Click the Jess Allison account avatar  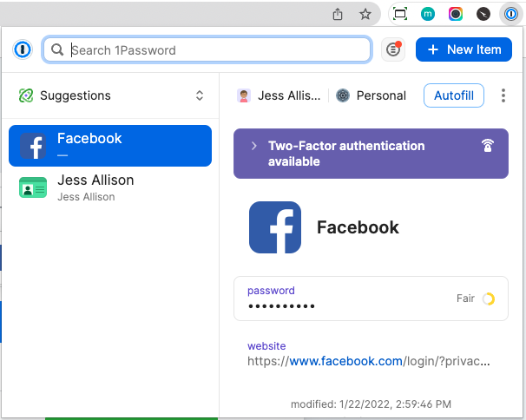click(x=244, y=95)
